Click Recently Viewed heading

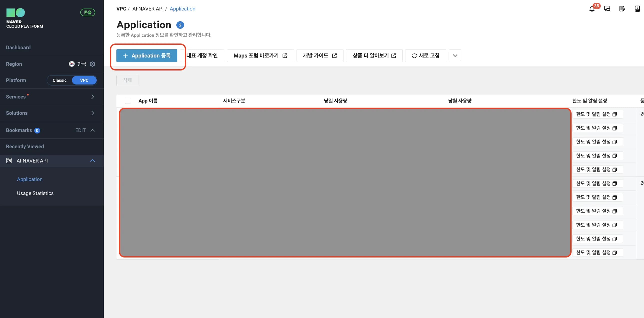tap(25, 146)
